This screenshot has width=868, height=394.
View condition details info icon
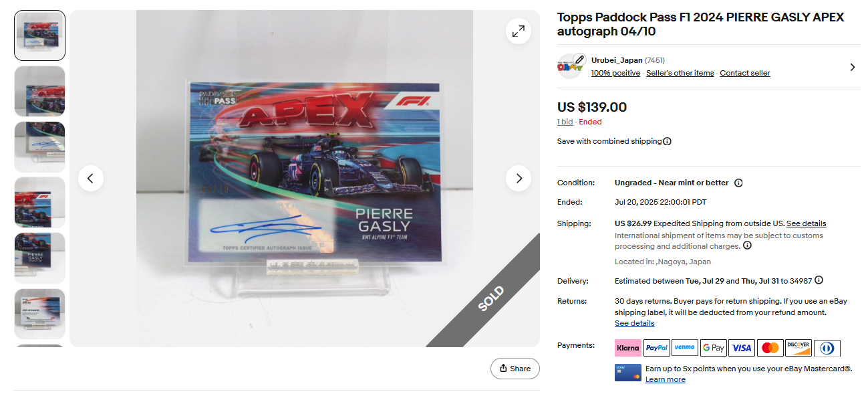point(738,183)
